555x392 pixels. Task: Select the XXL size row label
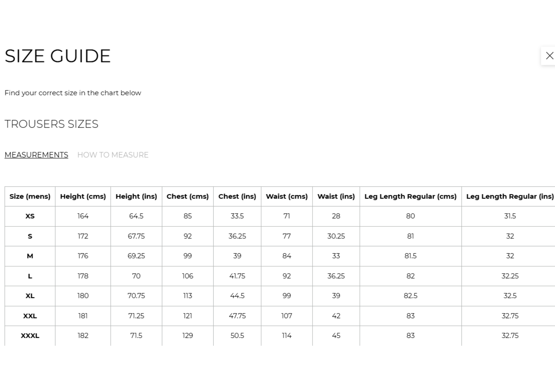(x=30, y=316)
